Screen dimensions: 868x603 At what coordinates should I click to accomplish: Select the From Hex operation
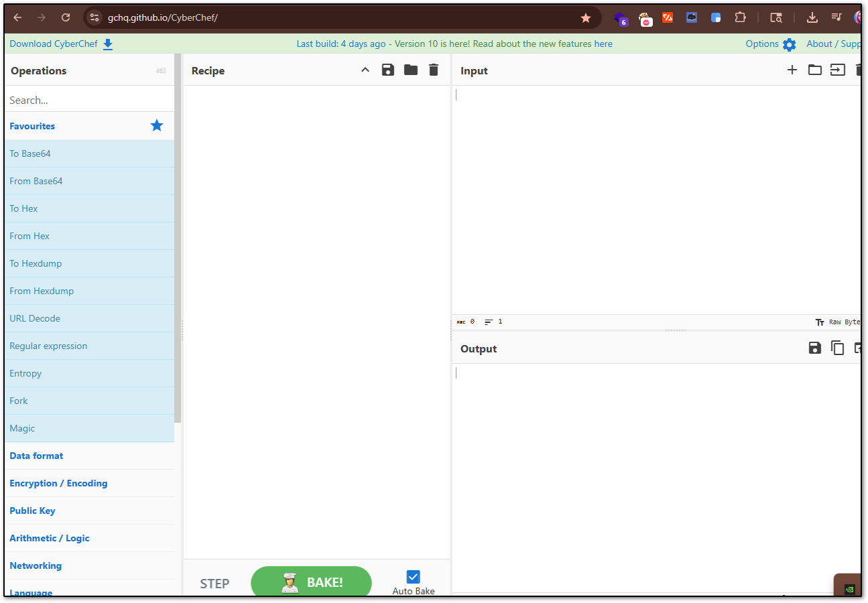click(89, 236)
